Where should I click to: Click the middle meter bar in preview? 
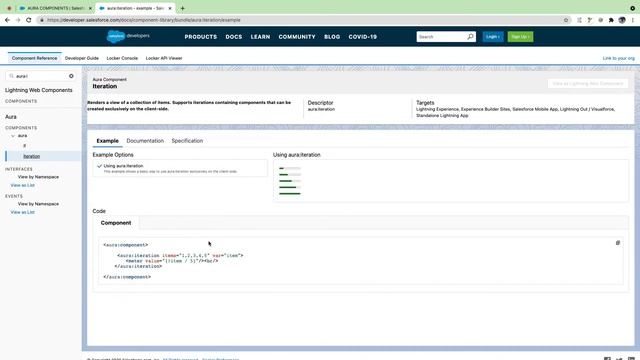pyautogui.click(x=290, y=181)
